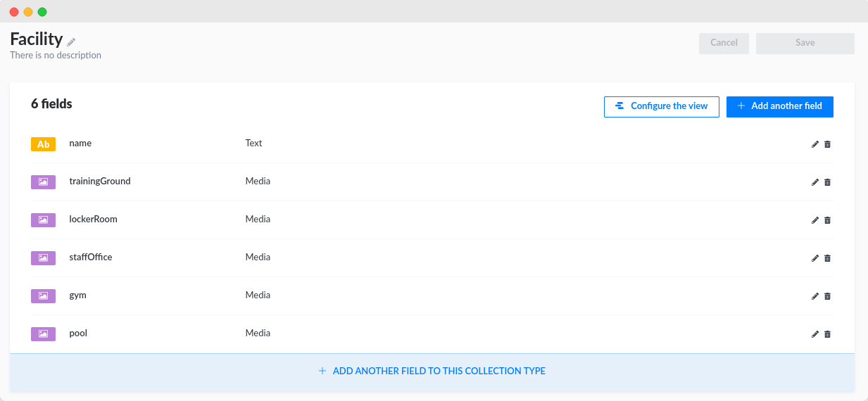Viewport: 868px width, 401px height.
Task: Click the pencil icon next to Facility title
Action: click(71, 42)
